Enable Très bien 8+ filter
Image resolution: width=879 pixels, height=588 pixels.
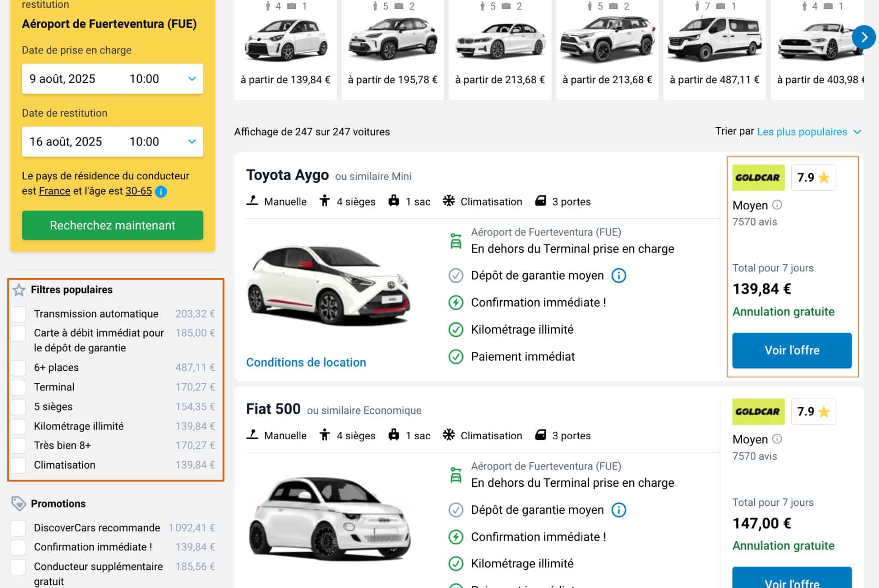18,445
